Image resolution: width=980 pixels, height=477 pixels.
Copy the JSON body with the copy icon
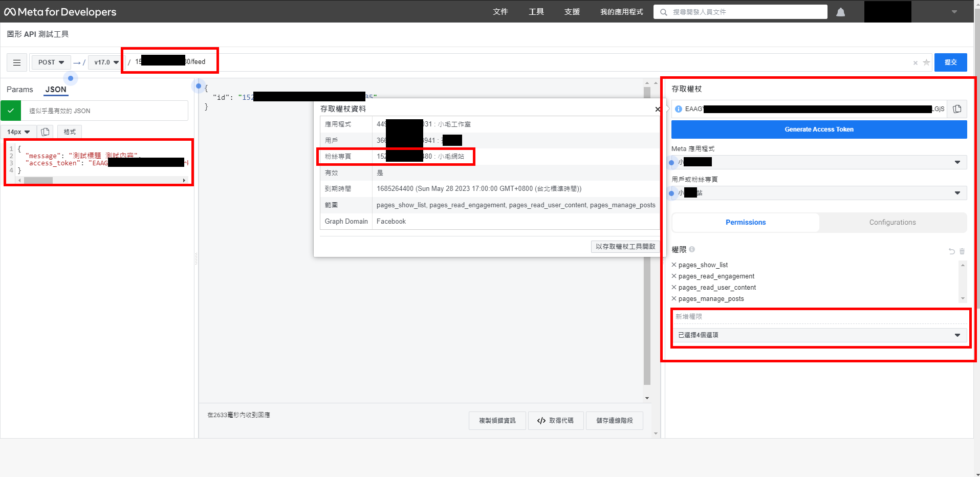45,132
